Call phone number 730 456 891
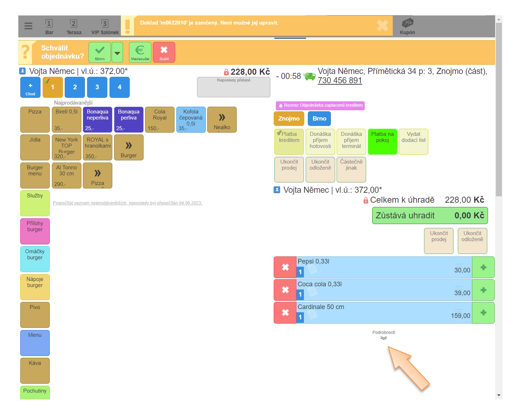Viewport: 520px width, 420px height. click(339, 81)
